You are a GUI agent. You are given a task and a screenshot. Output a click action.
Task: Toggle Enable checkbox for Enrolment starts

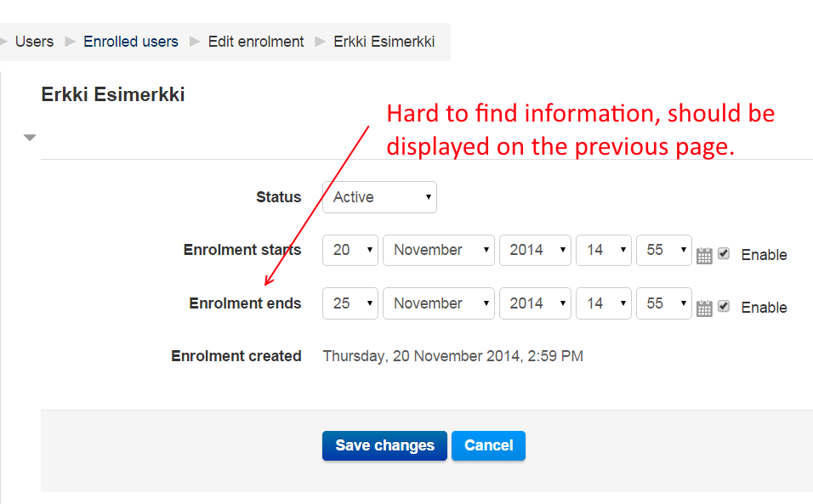point(724,253)
